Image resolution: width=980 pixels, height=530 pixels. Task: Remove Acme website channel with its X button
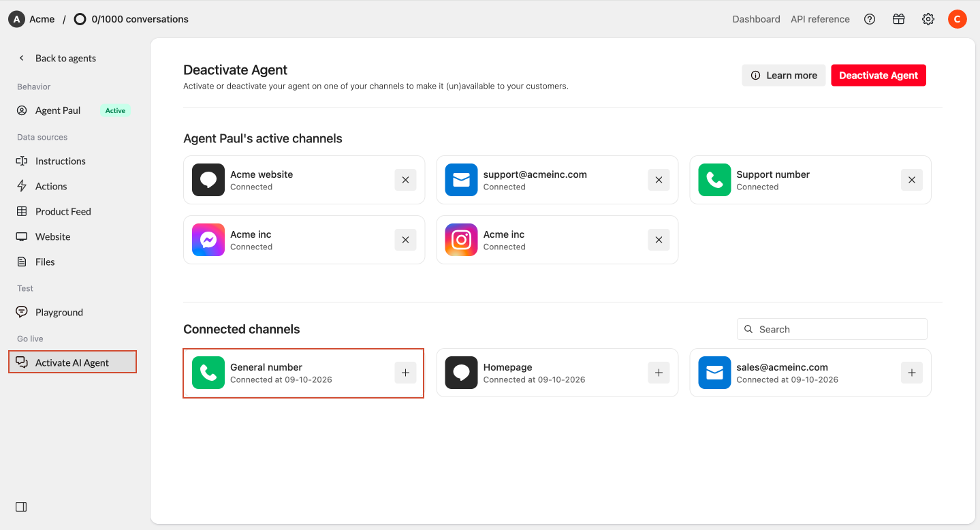click(x=405, y=180)
